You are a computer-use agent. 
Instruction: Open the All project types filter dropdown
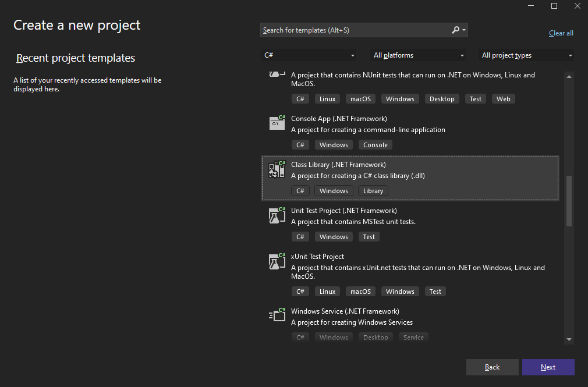[x=526, y=55]
